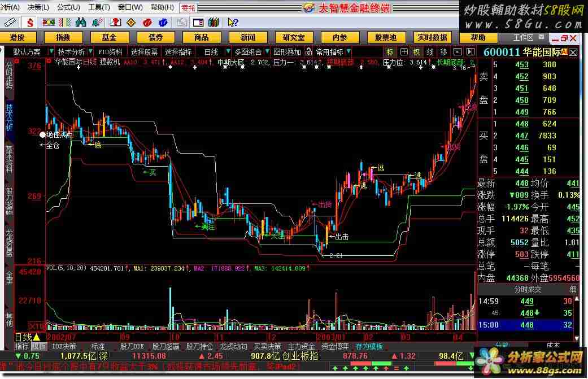This screenshot has height=379, width=588.
Task: Click the 债券 yellow button
Action: (156, 37)
